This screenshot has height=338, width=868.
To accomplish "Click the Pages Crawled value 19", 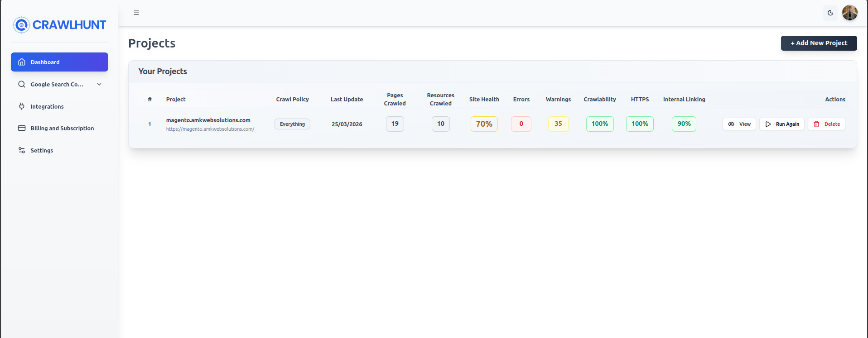I will click(395, 124).
